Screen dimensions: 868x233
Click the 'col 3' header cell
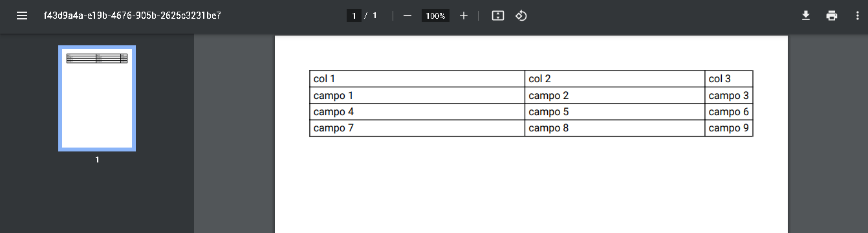tap(729, 79)
